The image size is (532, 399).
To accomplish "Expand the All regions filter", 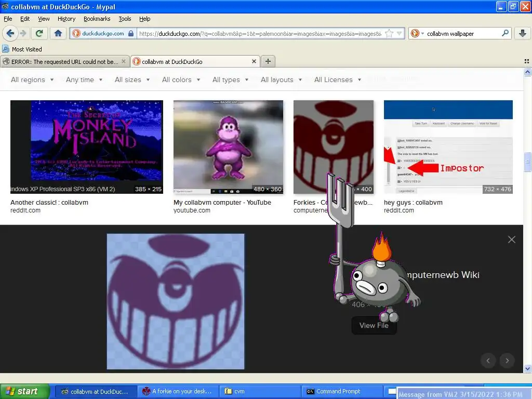I will click(32, 79).
